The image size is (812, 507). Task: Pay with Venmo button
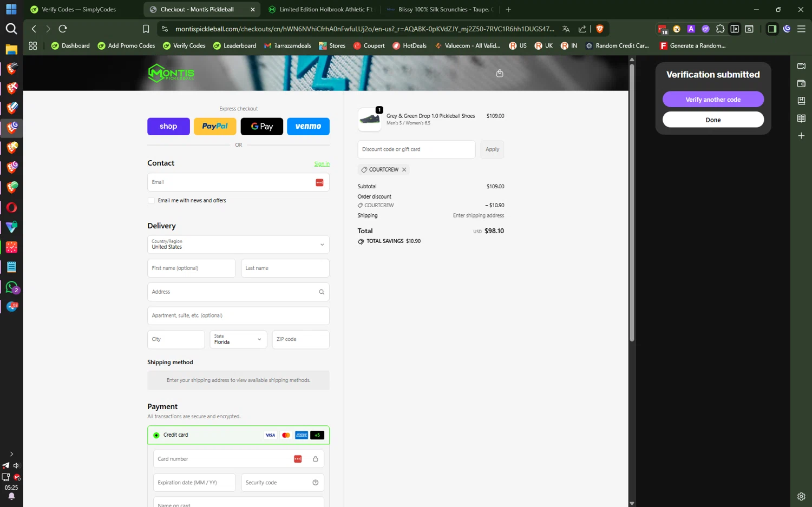coord(309,126)
